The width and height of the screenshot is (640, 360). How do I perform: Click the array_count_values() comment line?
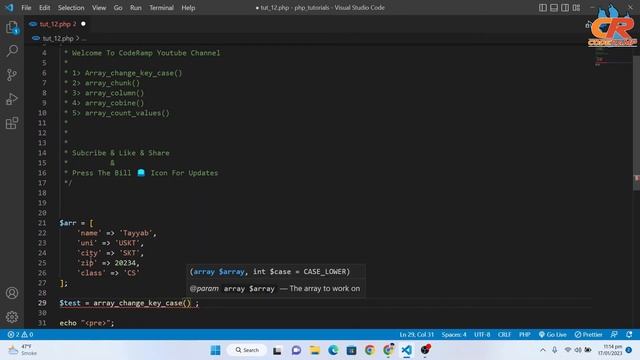pos(117,113)
